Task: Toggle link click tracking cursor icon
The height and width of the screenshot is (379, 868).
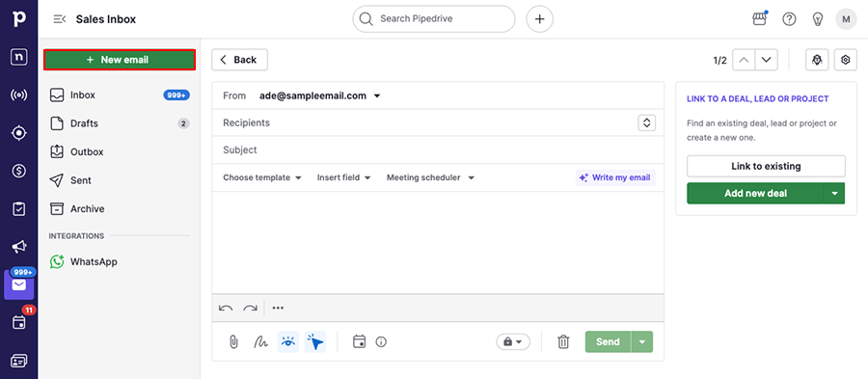Action: [315, 342]
